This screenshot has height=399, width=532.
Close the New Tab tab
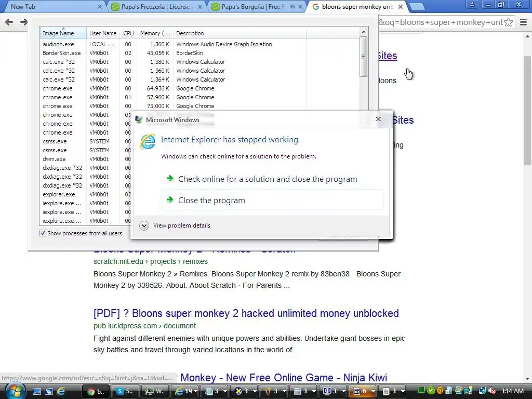click(99, 7)
